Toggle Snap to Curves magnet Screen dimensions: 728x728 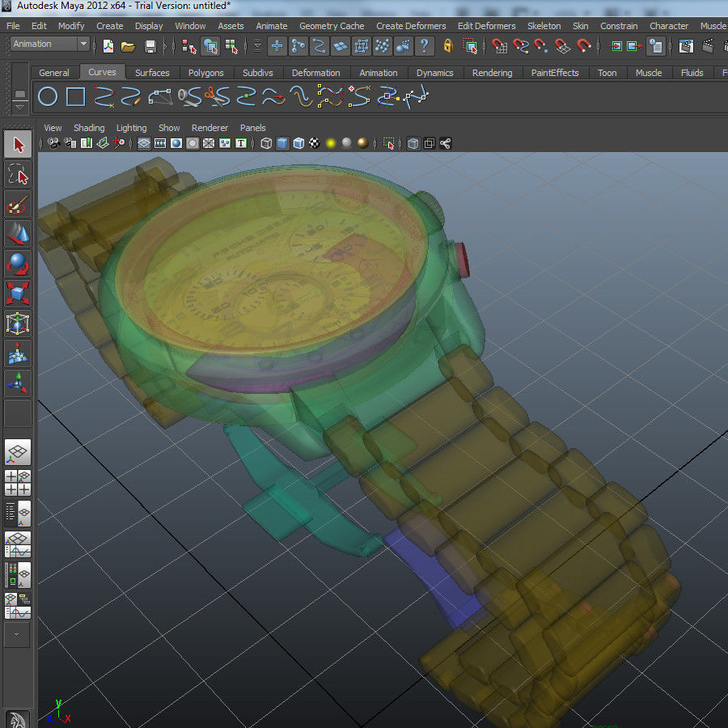[520, 46]
